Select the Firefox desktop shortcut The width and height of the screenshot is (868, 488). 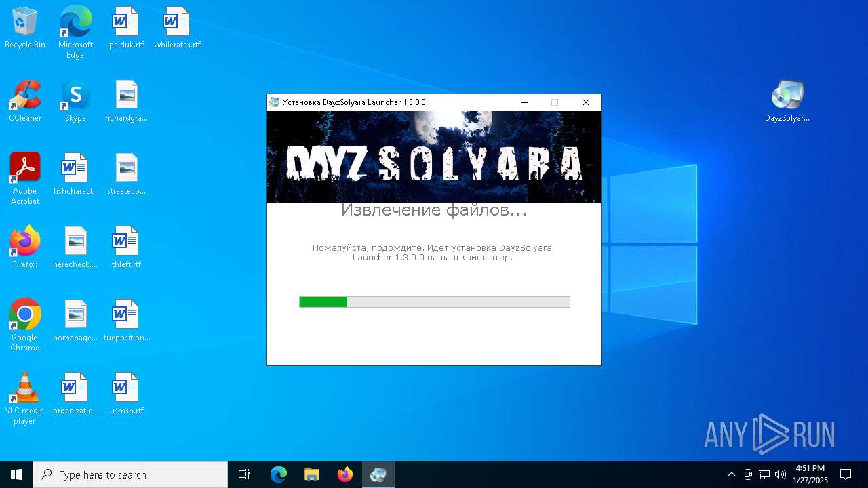coord(25,248)
